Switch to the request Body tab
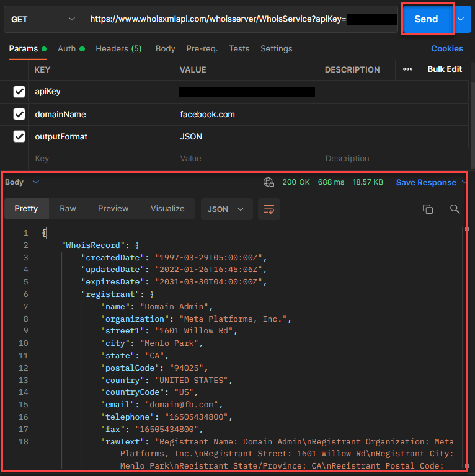Image resolution: width=475 pixels, height=476 pixels. pos(165,49)
